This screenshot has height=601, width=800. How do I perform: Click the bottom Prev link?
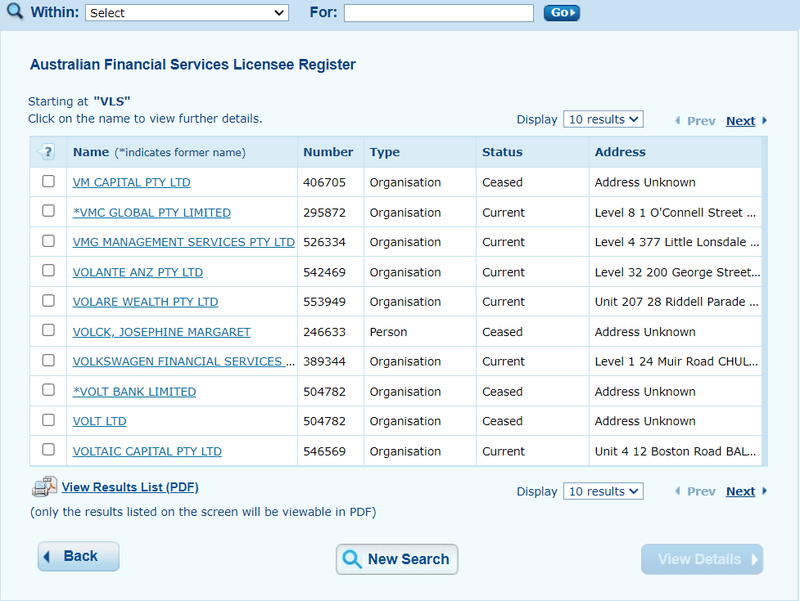tap(701, 491)
